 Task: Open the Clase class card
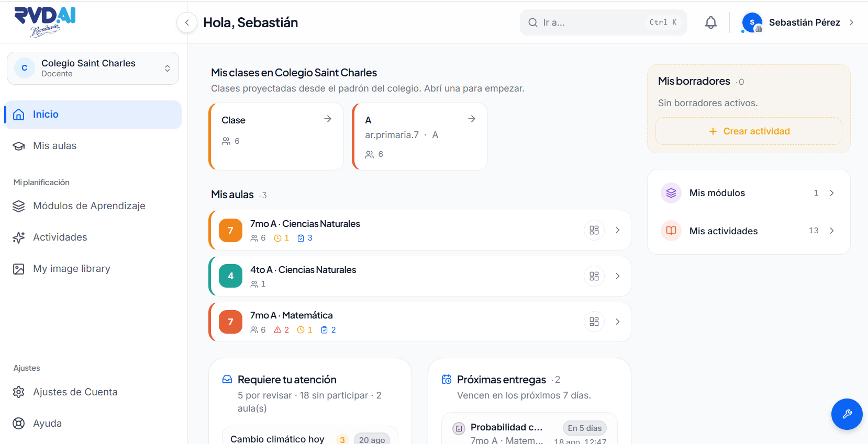pos(276,136)
